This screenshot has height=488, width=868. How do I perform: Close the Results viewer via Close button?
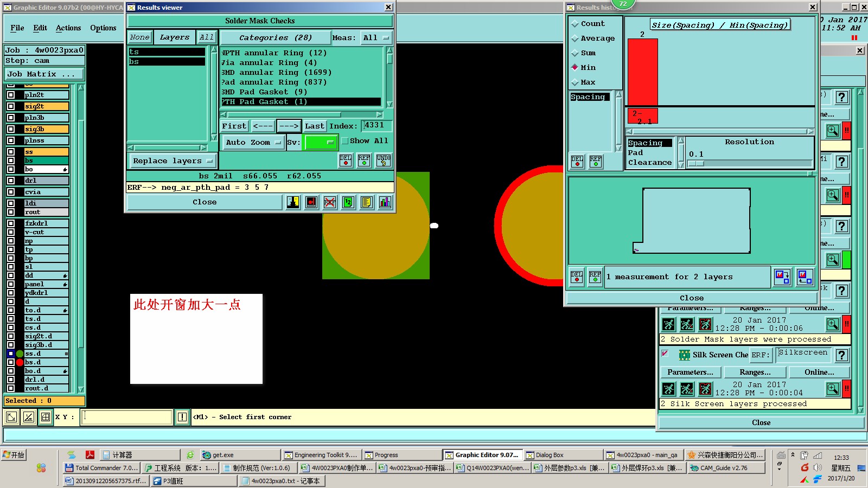[x=205, y=202]
